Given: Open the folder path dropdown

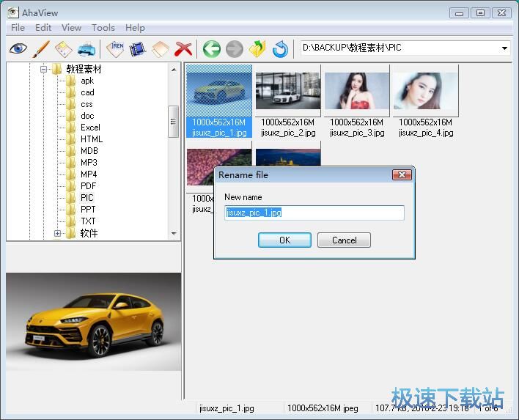Looking at the screenshot, I should pyautogui.click(x=504, y=48).
